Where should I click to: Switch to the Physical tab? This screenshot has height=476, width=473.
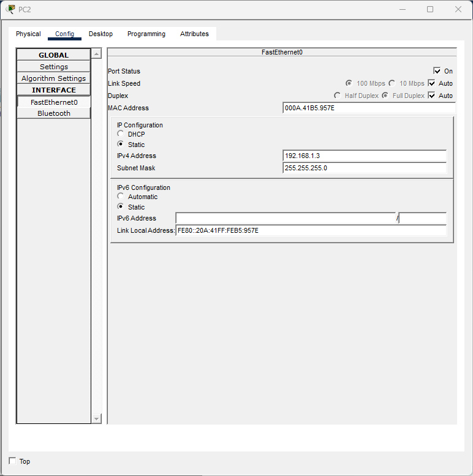(28, 34)
